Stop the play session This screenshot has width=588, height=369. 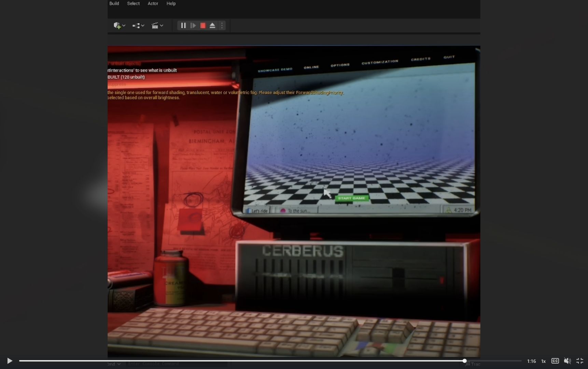click(203, 26)
